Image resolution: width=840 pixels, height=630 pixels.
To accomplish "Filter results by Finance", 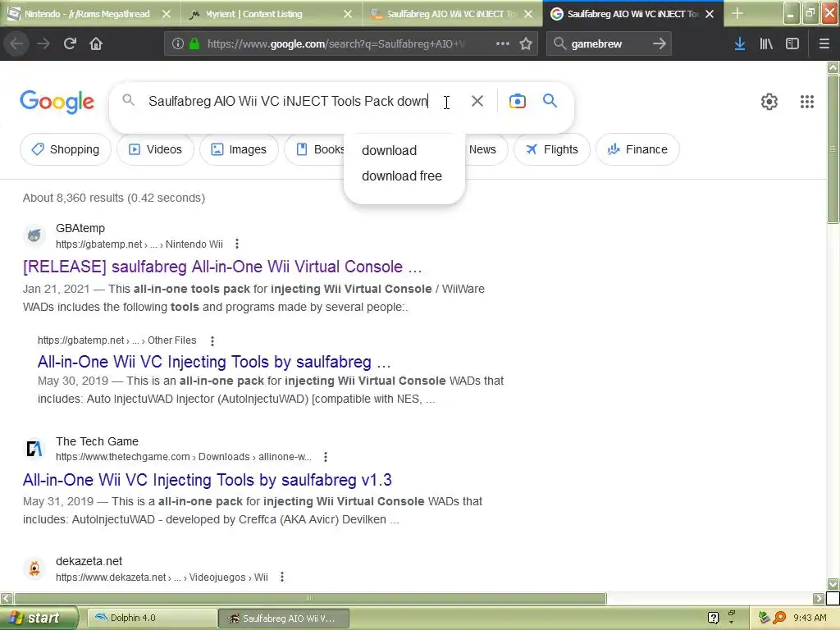I will (x=637, y=149).
